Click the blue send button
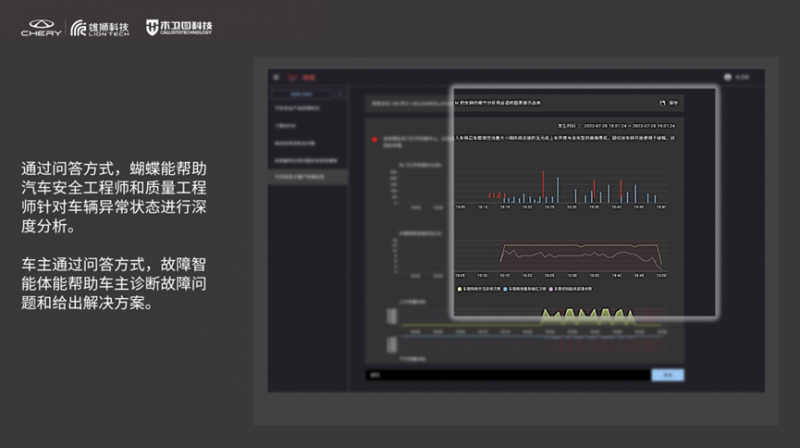Image resolution: width=800 pixels, height=448 pixels. point(667,375)
